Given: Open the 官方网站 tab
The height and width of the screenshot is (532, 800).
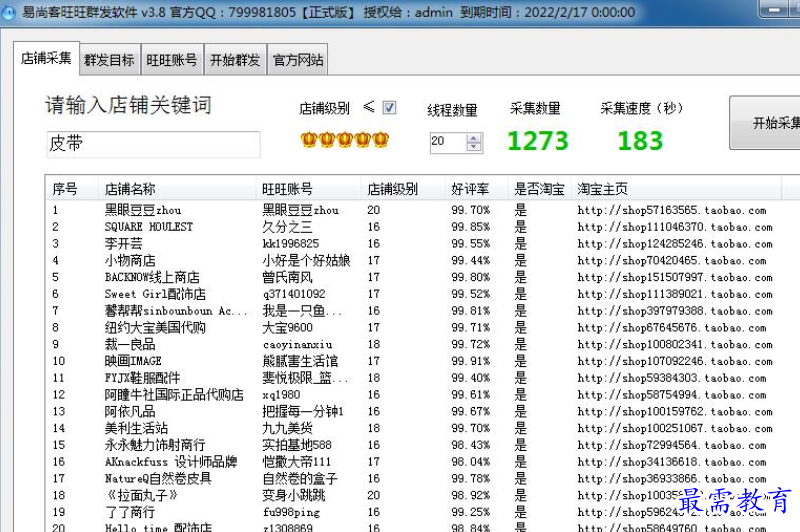Looking at the screenshot, I should pos(298,60).
